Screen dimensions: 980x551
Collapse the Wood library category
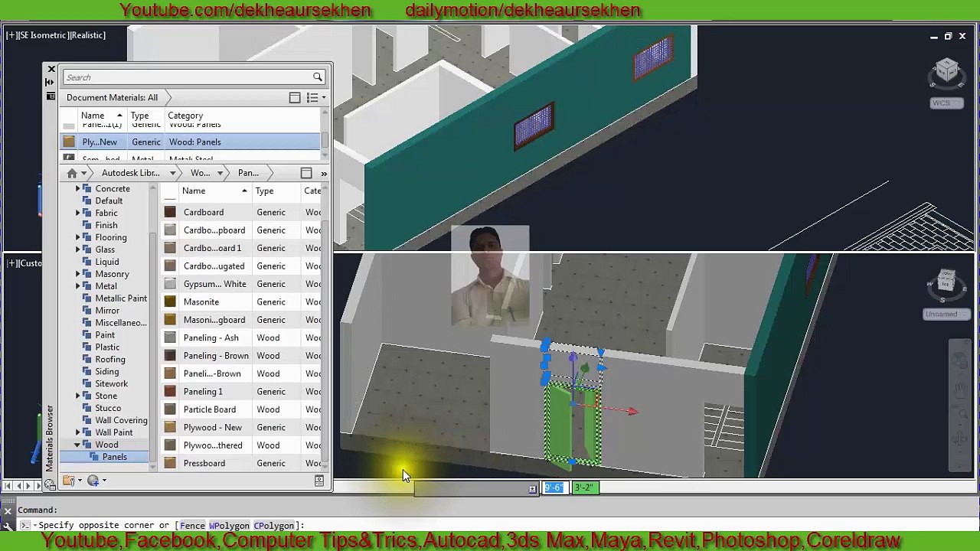tap(77, 445)
